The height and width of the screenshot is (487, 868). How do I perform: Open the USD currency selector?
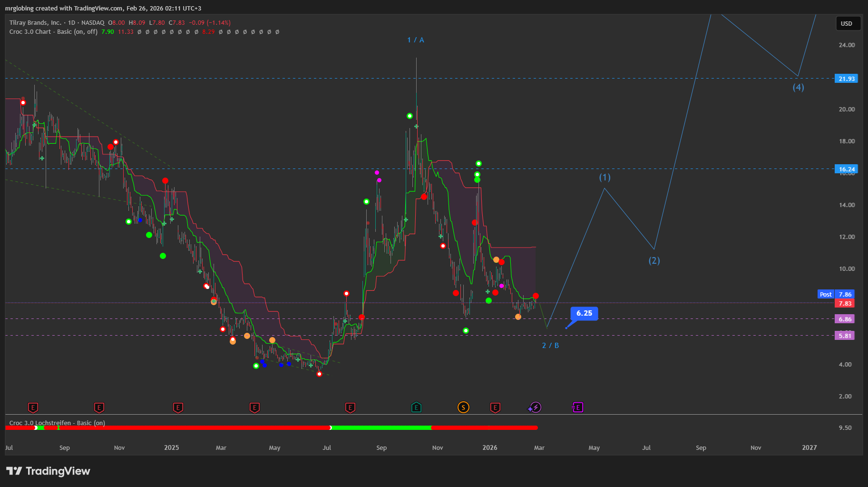(x=847, y=23)
